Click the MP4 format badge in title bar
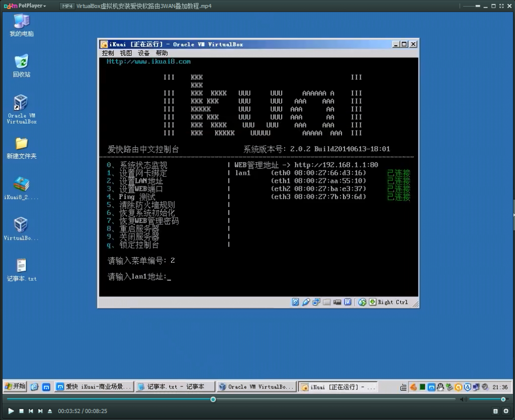515x420 pixels. coord(67,6)
